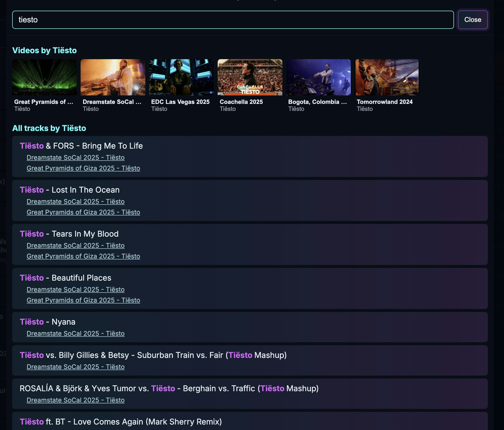Follow Dreamstate link under Suburban Train vs. Fair
Viewport: 504px width, 430px height.
pos(75,367)
